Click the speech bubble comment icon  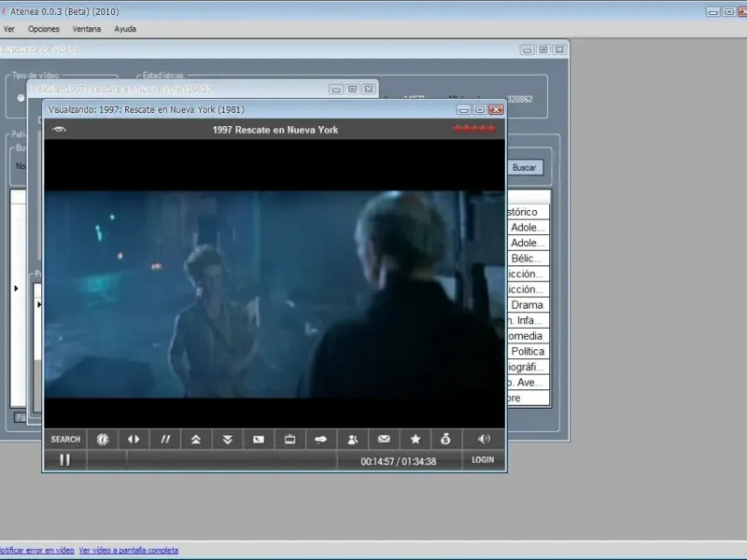pyautogui.click(x=320, y=439)
